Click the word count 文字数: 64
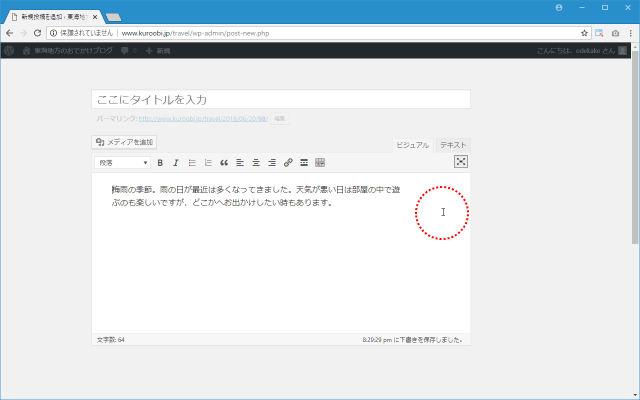 click(x=111, y=340)
